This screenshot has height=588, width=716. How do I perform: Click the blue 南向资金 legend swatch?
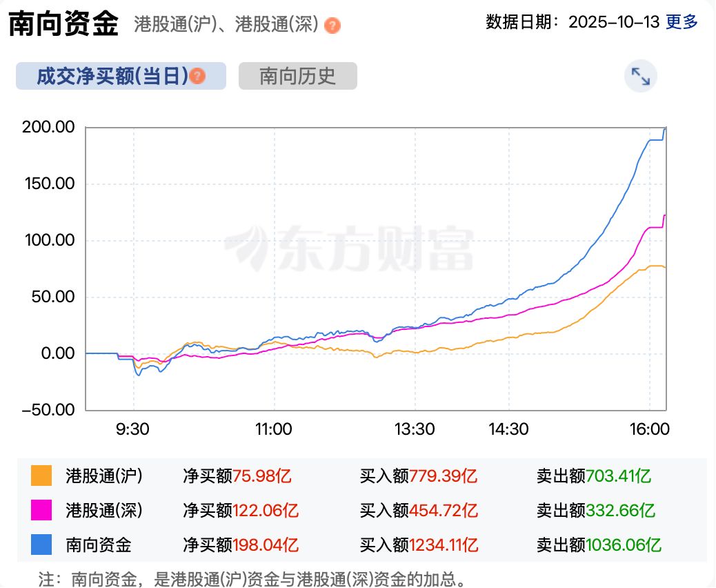41,545
